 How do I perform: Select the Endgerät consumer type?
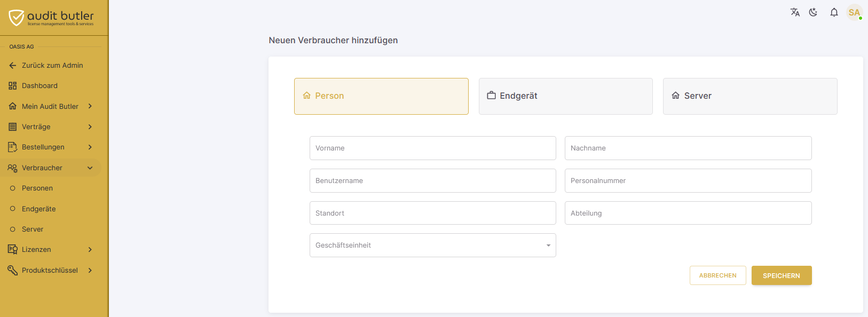pos(566,96)
